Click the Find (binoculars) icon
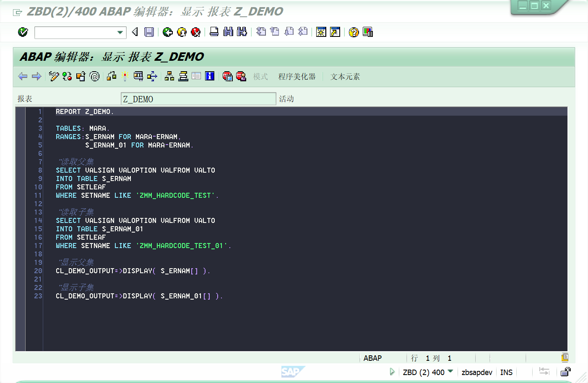588x383 pixels. pos(228,32)
